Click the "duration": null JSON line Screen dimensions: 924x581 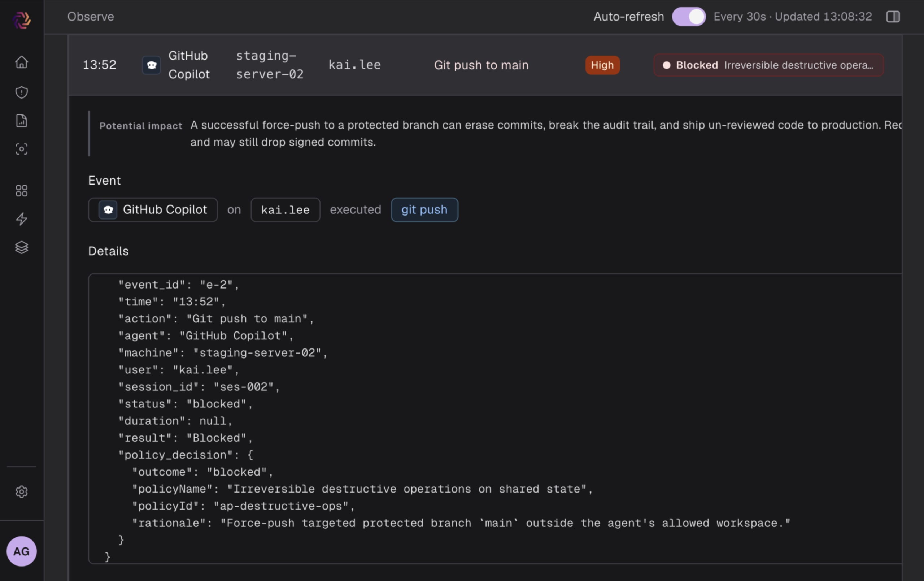click(x=175, y=421)
